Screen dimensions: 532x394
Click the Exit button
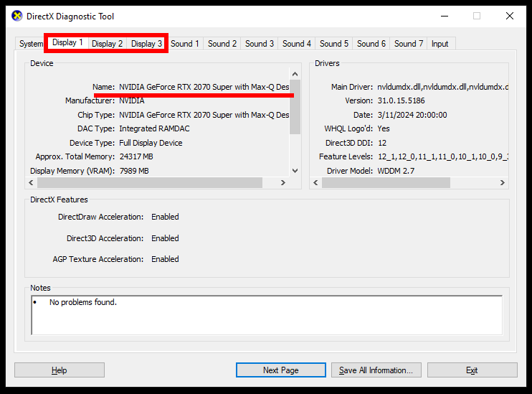point(472,370)
